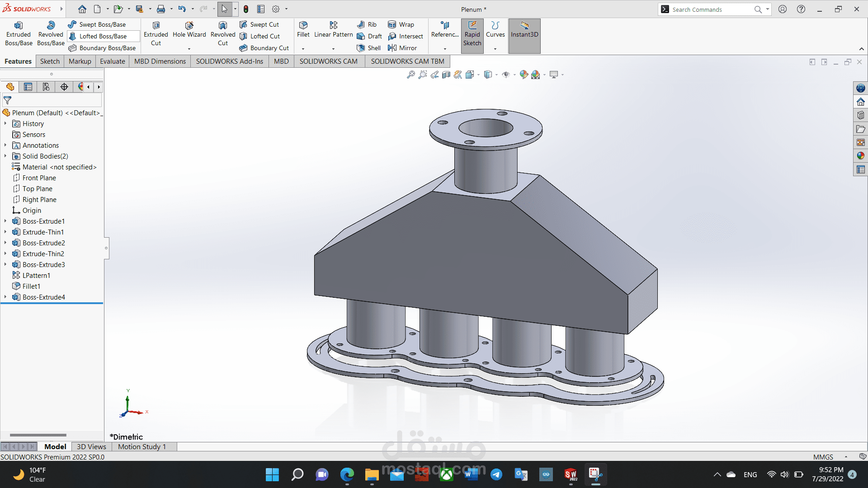
Task: Activate the Section View tool
Action: tap(446, 75)
